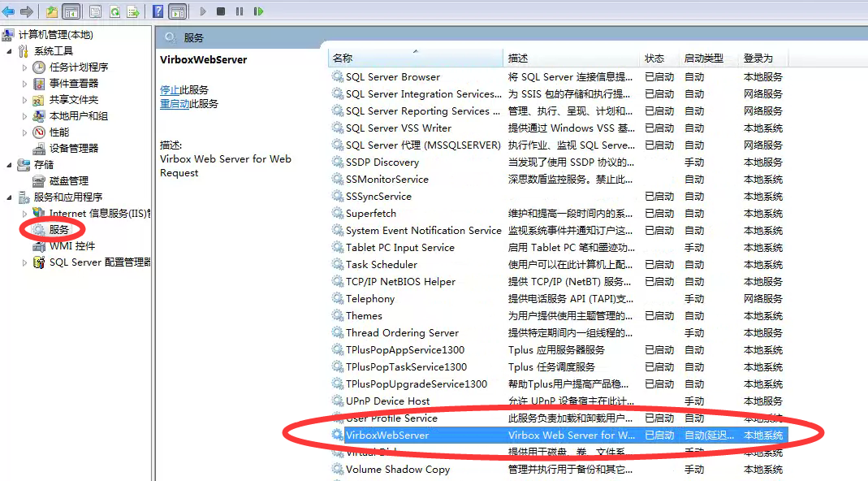Click the Help question mark toolbar icon
The width and height of the screenshot is (868, 481).
click(158, 11)
